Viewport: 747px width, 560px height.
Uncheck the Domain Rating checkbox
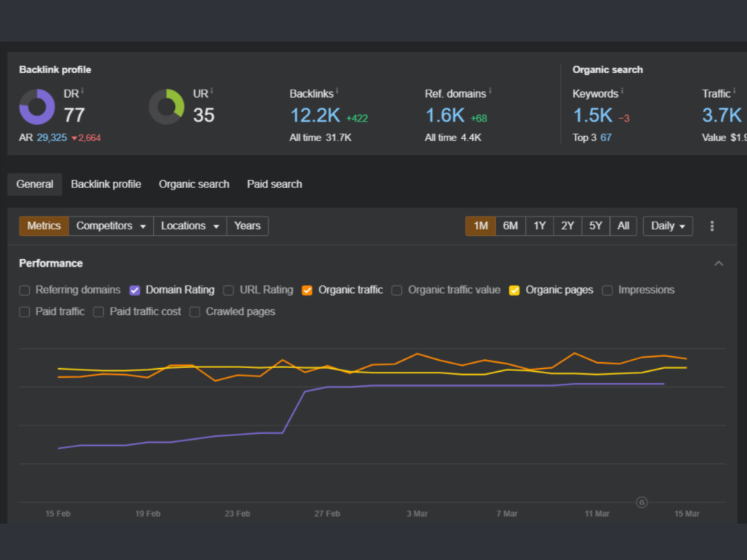134,290
